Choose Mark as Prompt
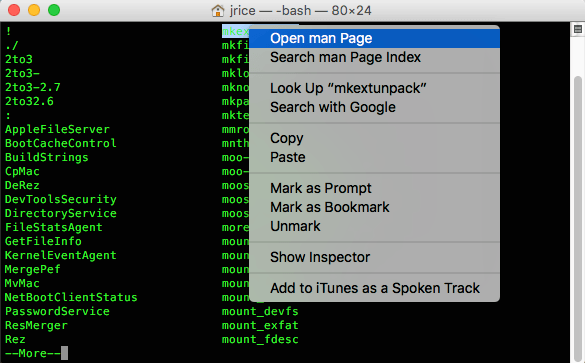The image size is (585, 363). pyautogui.click(x=374, y=188)
